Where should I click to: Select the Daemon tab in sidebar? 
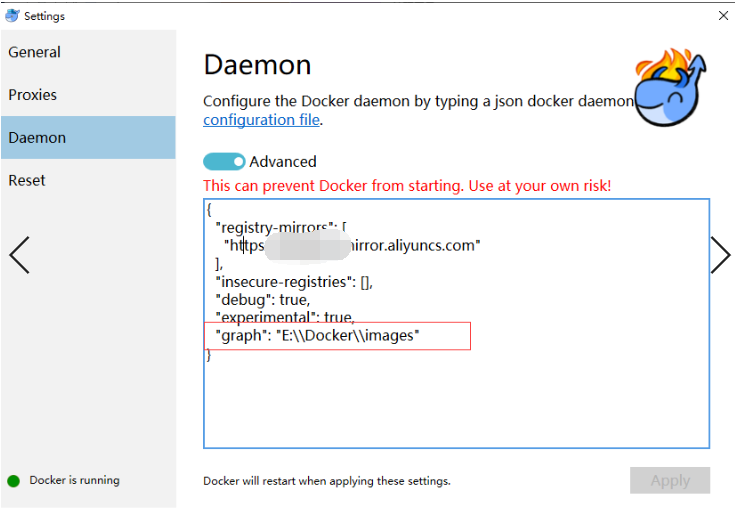pyautogui.click(x=37, y=138)
